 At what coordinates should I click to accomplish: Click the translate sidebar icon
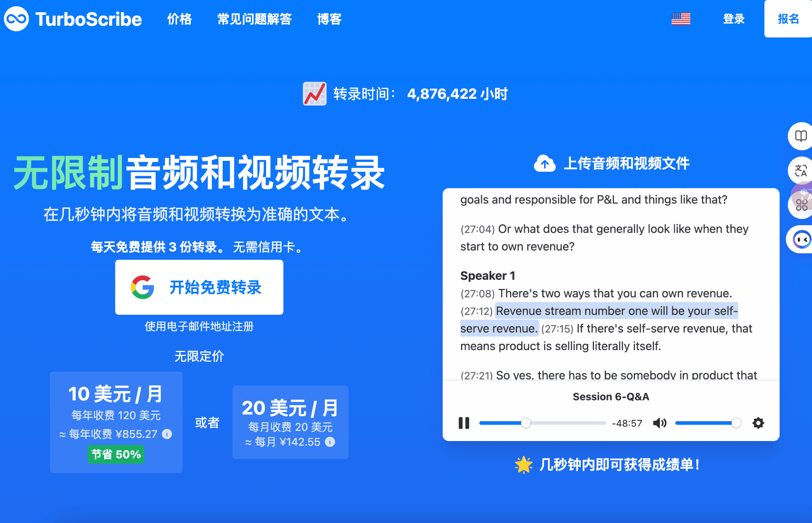point(801,171)
